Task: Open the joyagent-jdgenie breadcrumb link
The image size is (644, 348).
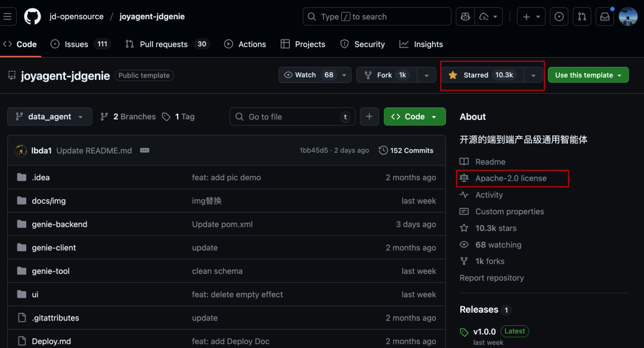Action: coord(152,17)
